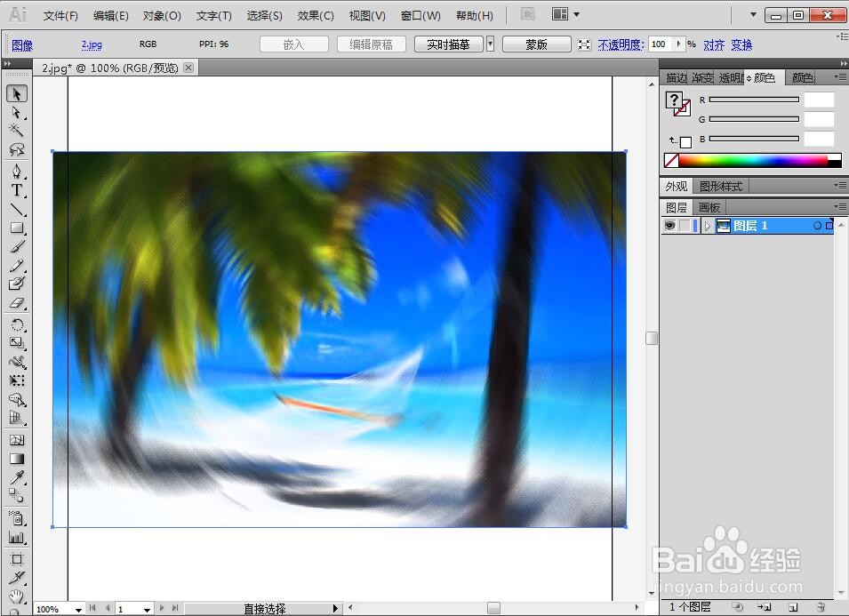
Task: Select the Hand tool
Action: [x=17, y=596]
